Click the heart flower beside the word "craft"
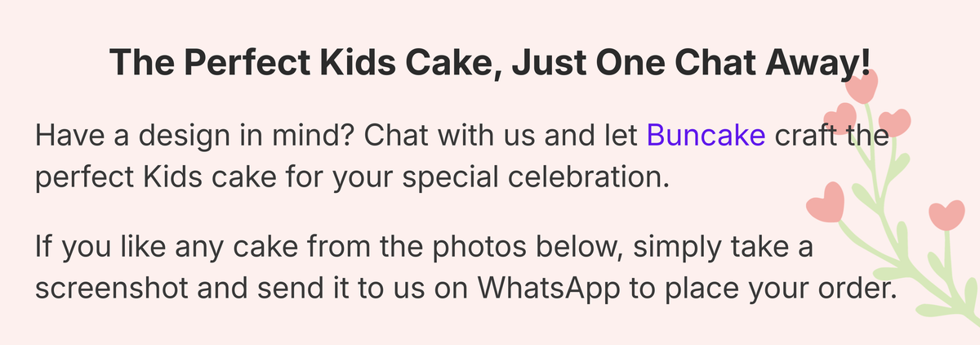 [x=896, y=123]
